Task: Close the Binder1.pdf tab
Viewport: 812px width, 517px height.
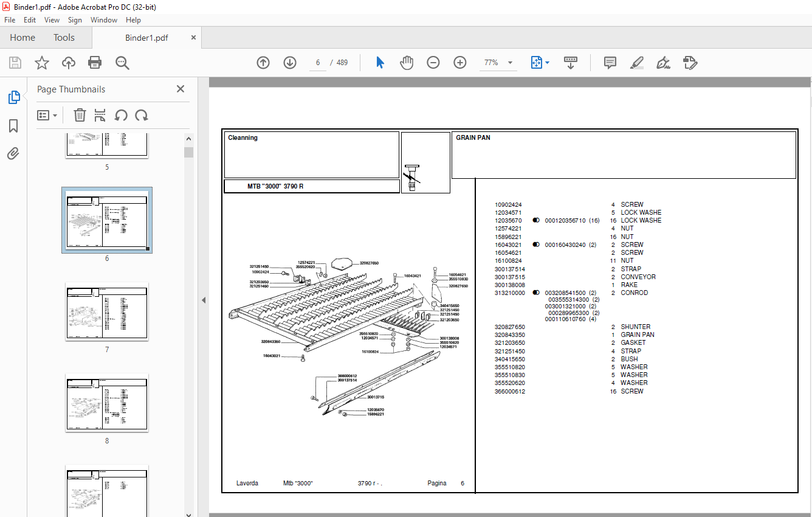Action: [x=194, y=38]
